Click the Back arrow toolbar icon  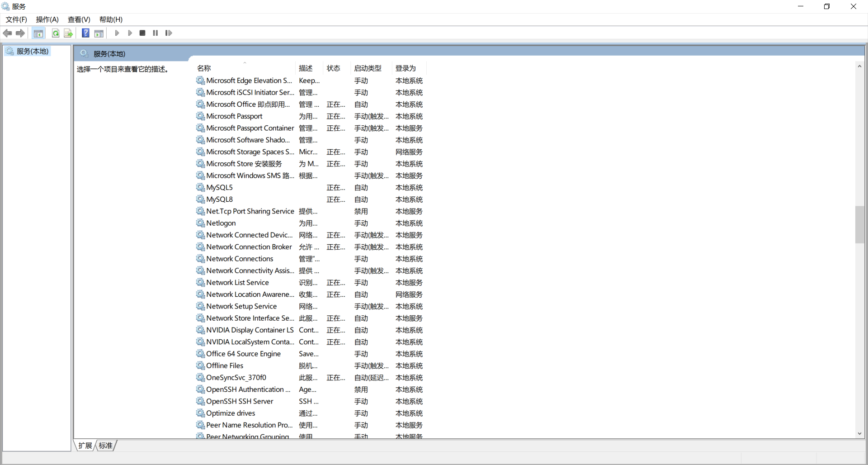(x=7, y=33)
